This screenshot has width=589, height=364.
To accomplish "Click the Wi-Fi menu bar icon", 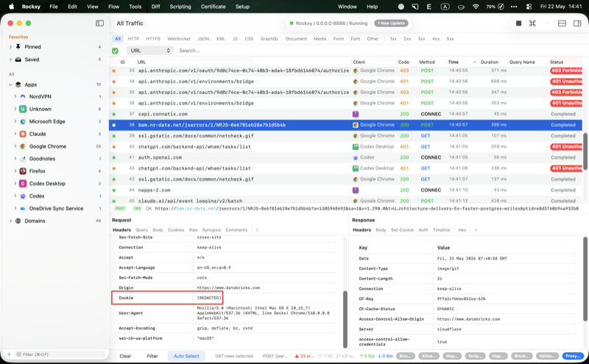I will (476, 7).
